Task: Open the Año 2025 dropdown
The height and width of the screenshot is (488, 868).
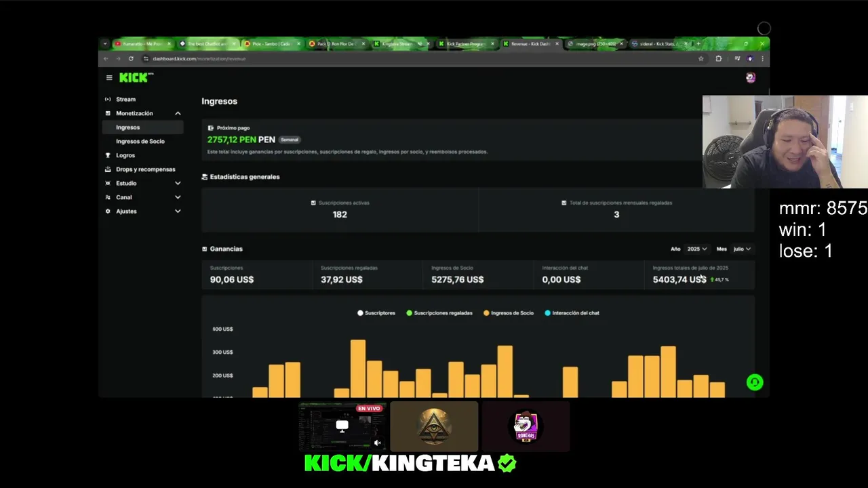Action: pos(696,249)
